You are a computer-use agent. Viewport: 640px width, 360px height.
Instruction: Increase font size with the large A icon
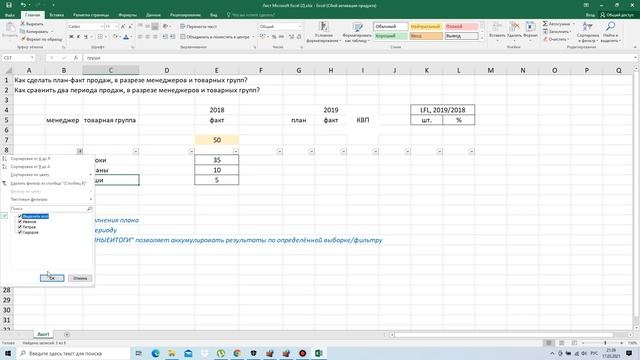coord(123,27)
